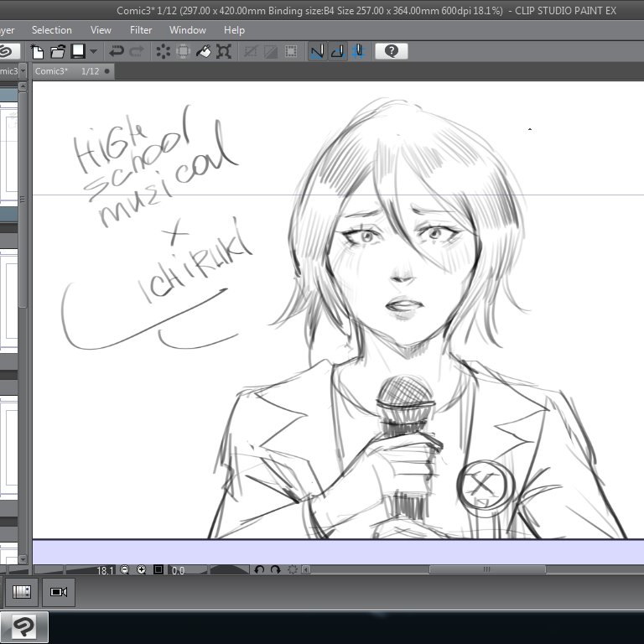Toggle Snap to Ruler

[318, 52]
